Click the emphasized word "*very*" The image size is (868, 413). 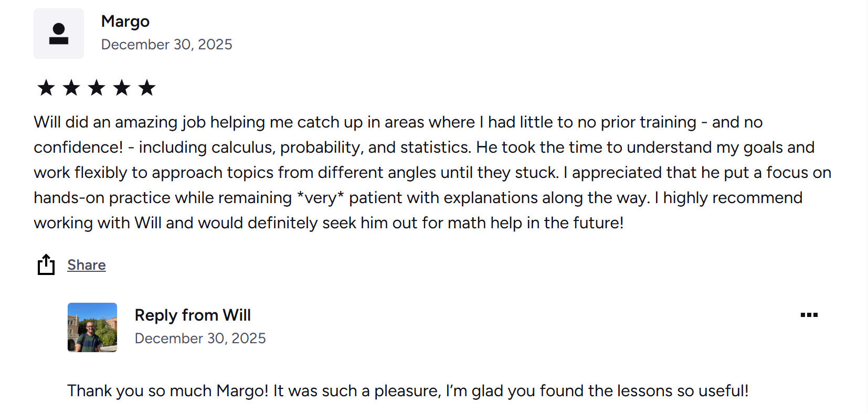tap(320, 198)
